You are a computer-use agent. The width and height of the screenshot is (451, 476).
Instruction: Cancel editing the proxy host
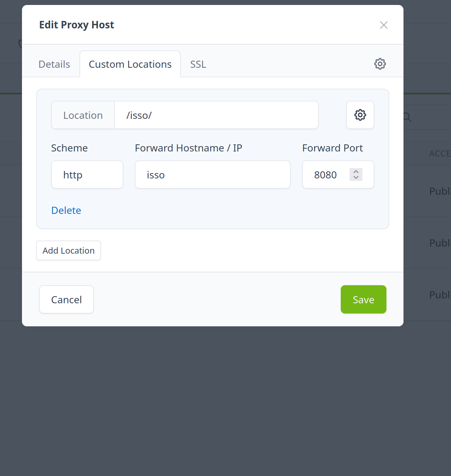coord(66,300)
